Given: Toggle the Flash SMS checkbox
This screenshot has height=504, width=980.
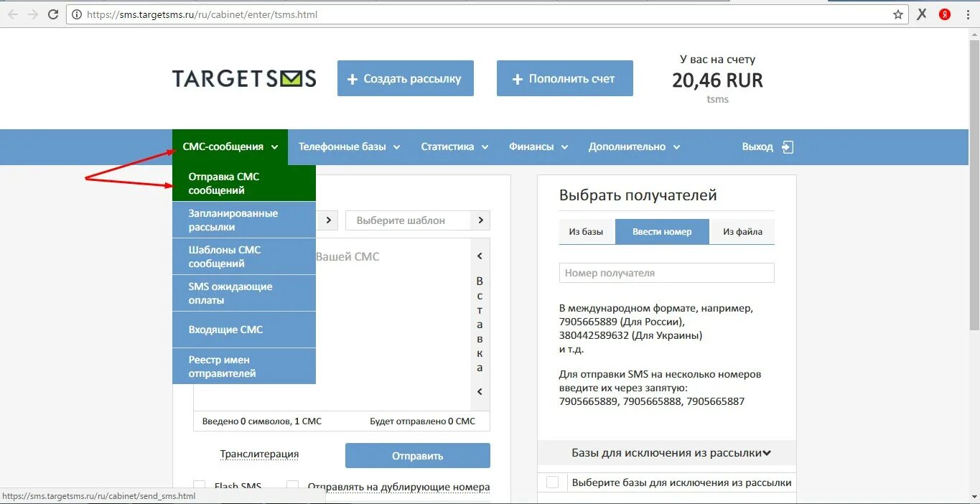Looking at the screenshot, I should tap(200, 486).
